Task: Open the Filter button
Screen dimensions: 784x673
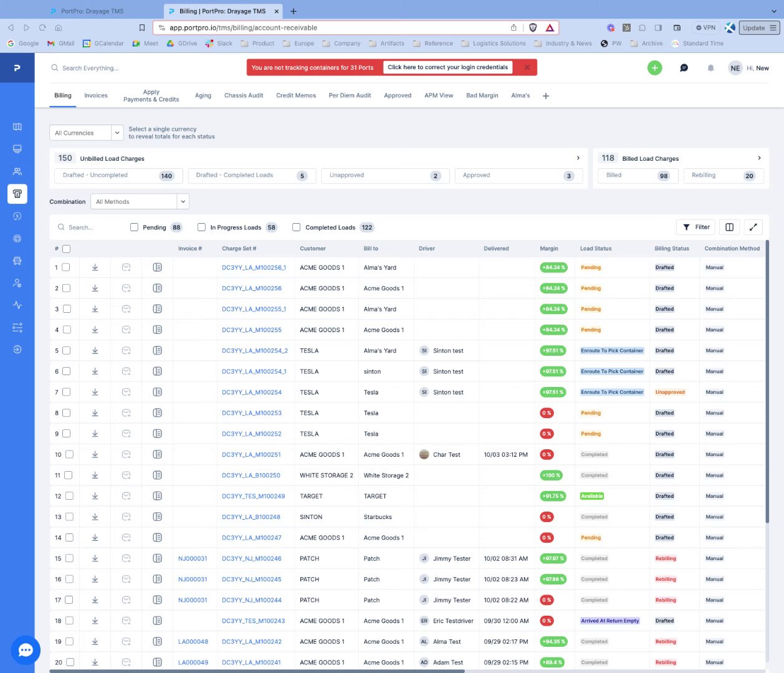Action: [696, 227]
